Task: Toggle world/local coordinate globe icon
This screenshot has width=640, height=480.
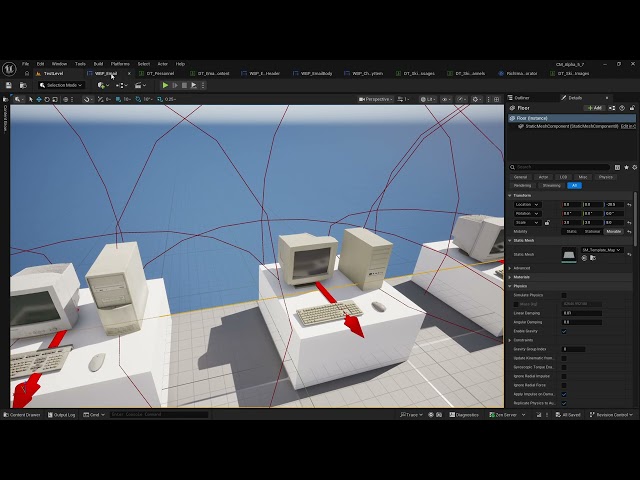Action: coord(65,99)
